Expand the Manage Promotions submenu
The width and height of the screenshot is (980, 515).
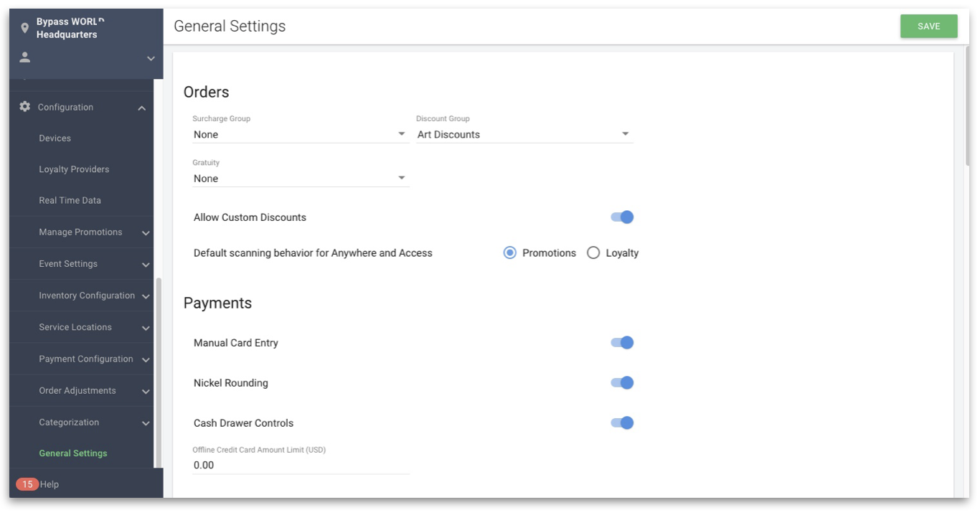[x=146, y=233]
